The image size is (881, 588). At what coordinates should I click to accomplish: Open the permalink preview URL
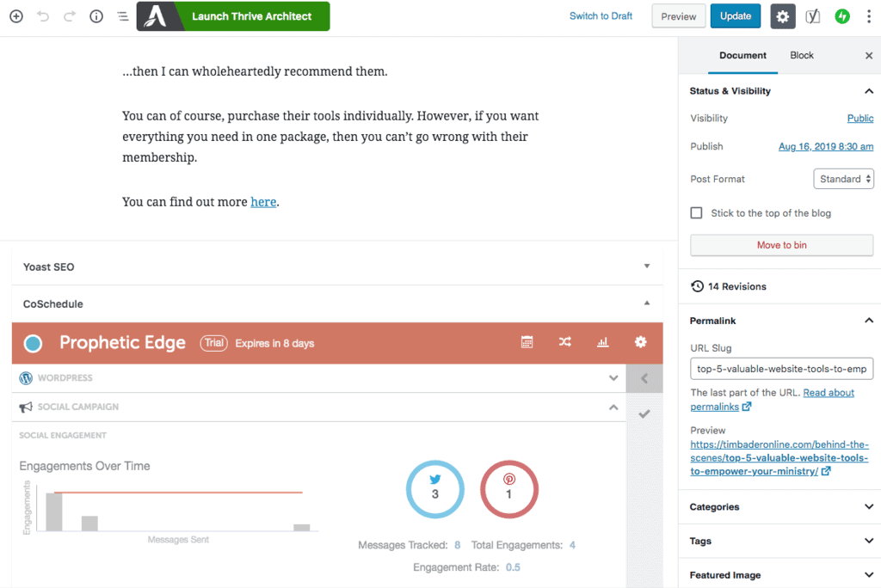click(x=779, y=457)
